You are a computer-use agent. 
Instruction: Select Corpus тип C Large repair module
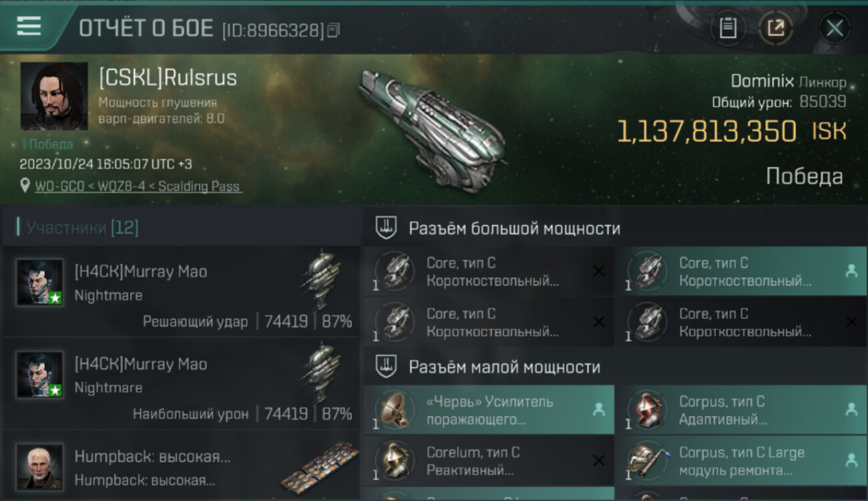[x=740, y=461]
